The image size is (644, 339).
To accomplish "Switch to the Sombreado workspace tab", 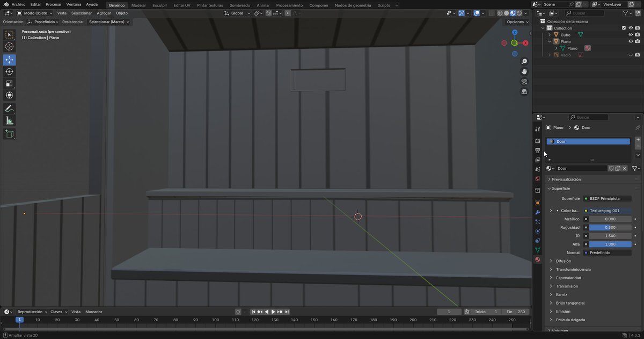I will tap(240, 5).
